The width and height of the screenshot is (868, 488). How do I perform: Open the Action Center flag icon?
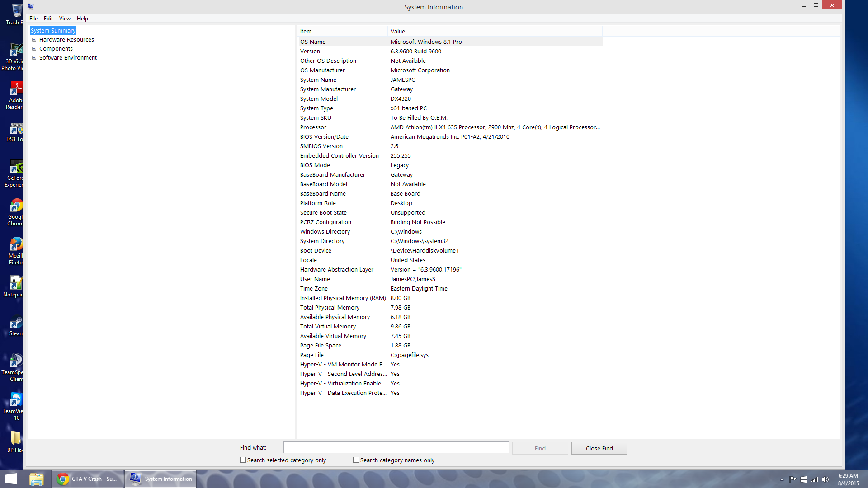793,479
